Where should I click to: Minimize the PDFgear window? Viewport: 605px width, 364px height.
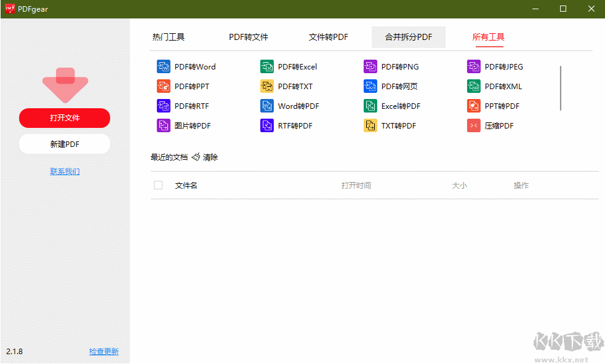coord(535,9)
